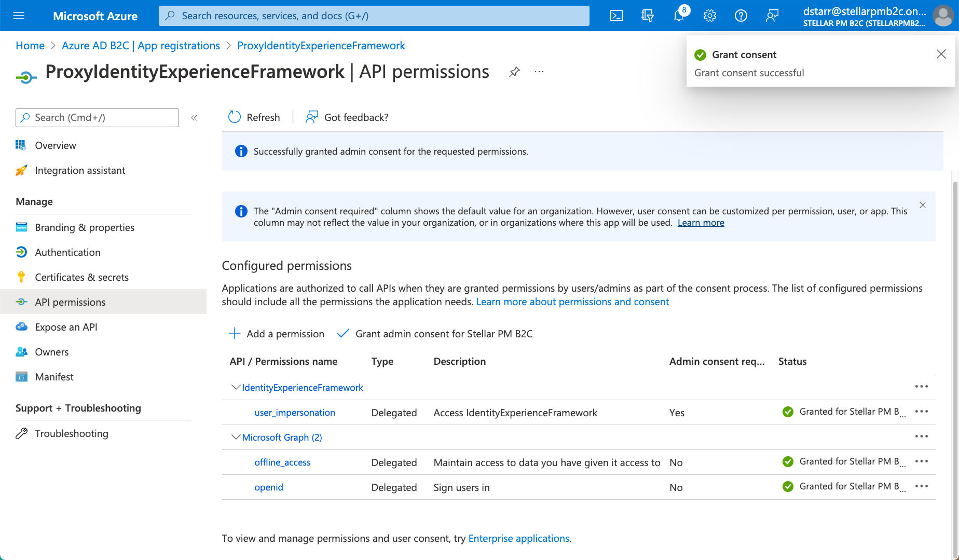Open the notifications bell
This screenshot has width=959, height=560.
[x=678, y=16]
